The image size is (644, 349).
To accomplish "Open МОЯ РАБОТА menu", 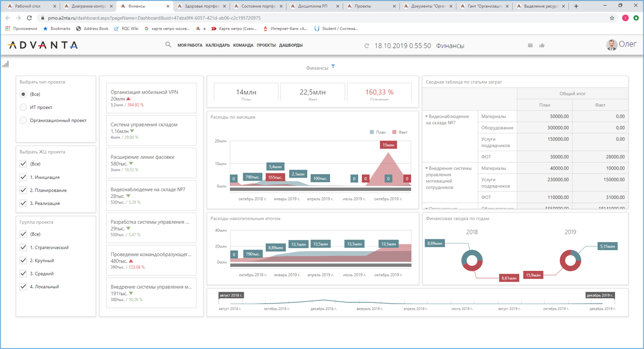I will 190,45.
